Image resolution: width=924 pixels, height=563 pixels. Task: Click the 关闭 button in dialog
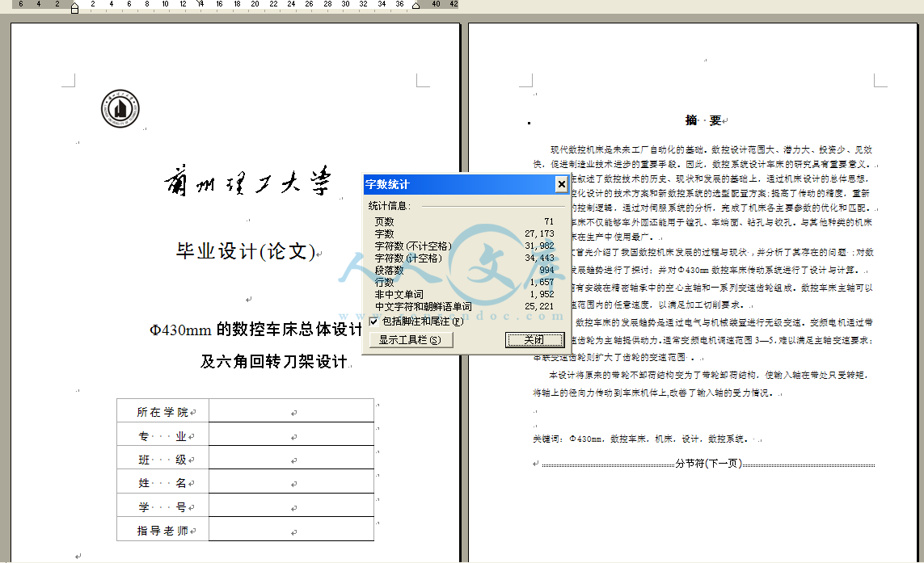(534, 340)
